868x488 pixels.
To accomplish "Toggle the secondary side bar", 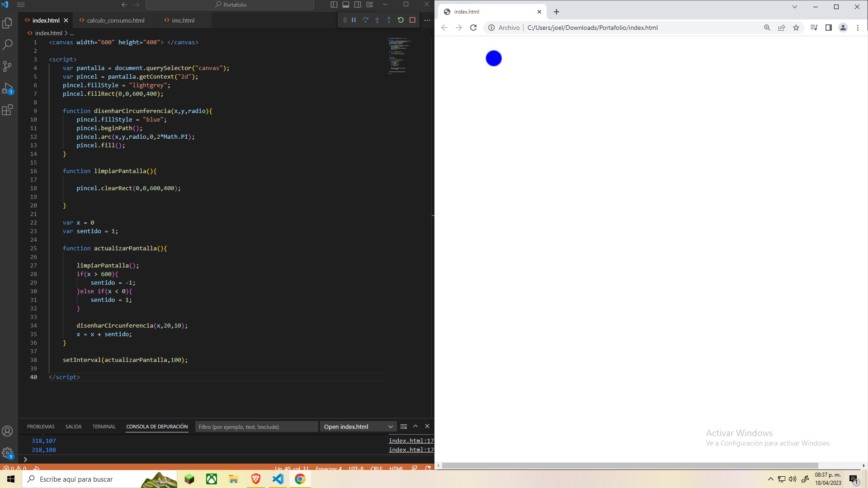I will tap(358, 5).
